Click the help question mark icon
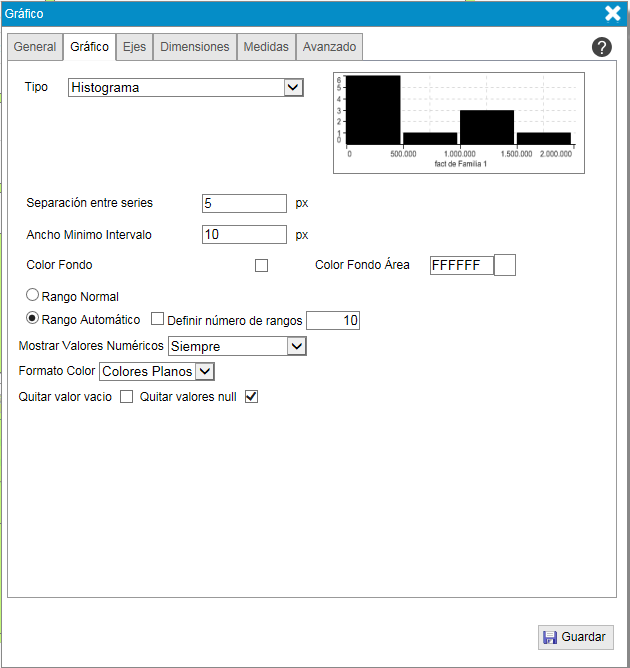The height and width of the screenshot is (668, 630). [602, 47]
